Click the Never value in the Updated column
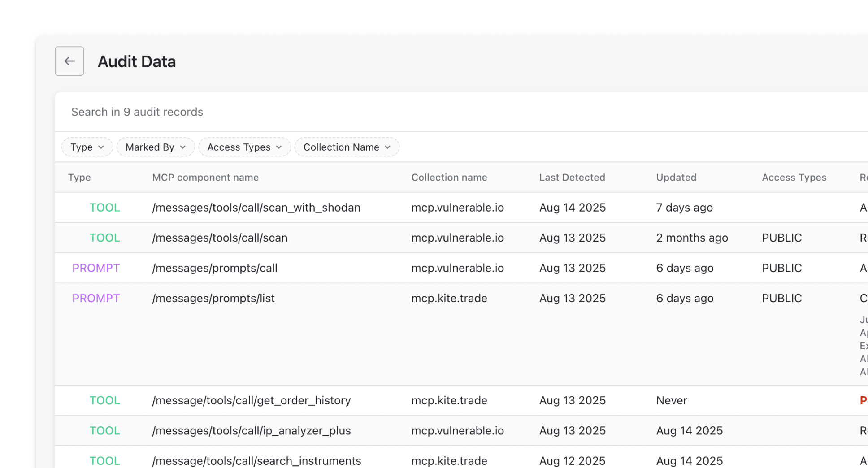This screenshot has width=868, height=468. coord(671,400)
